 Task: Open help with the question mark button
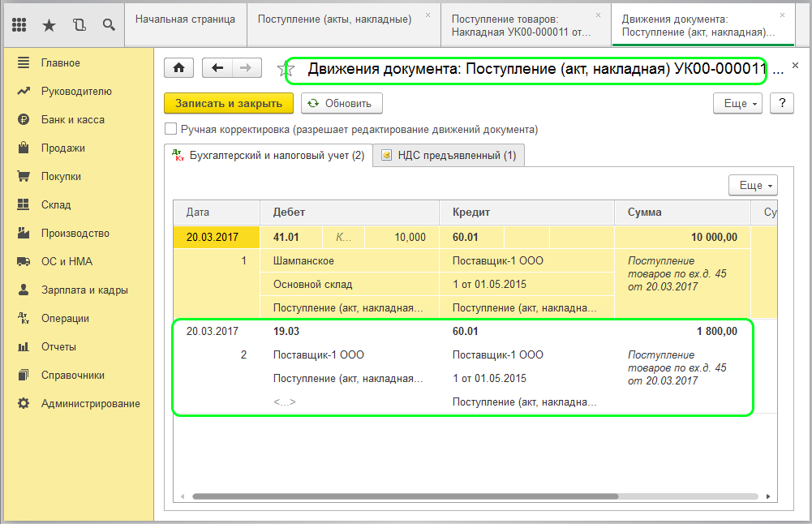781,103
